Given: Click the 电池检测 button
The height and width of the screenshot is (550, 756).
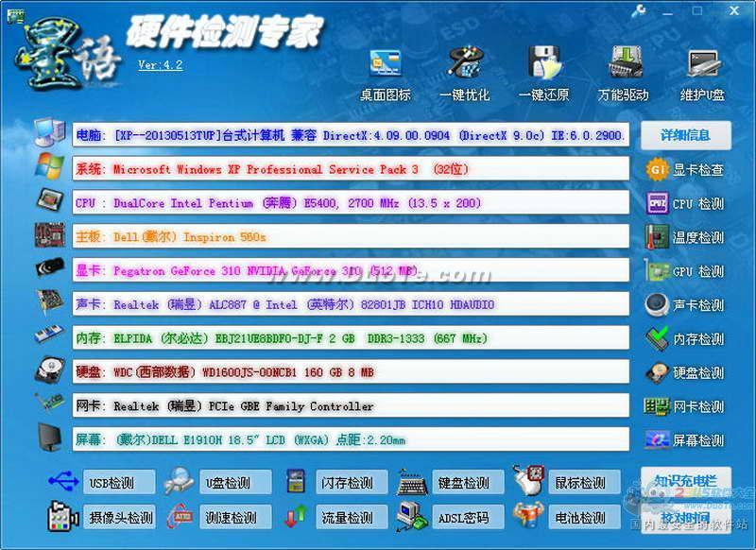Looking at the screenshot, I should (585, 517).
